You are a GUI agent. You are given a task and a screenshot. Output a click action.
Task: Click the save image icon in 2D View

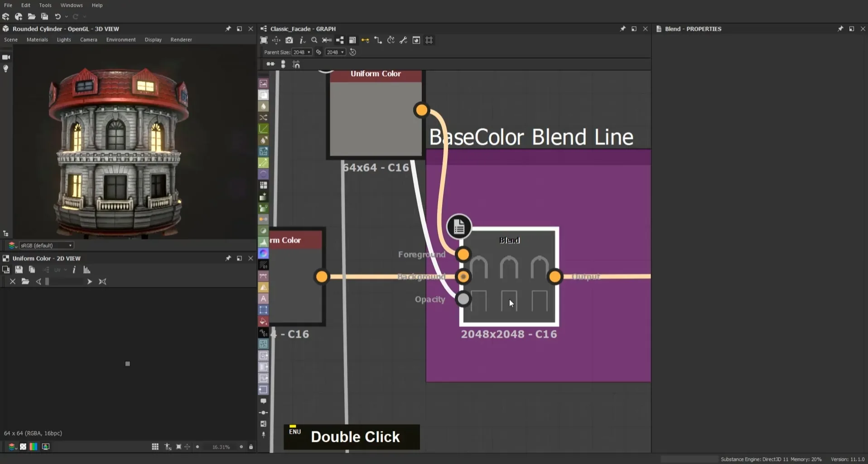(19, 270)
